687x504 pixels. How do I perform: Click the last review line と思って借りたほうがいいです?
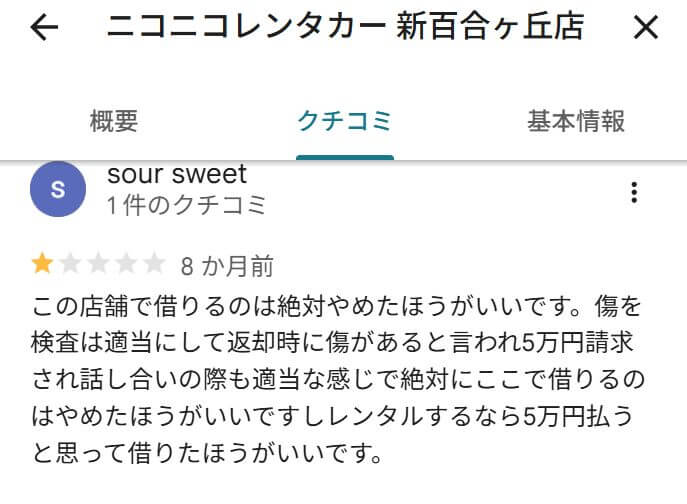pyautogui.click(x=208, y=456)
